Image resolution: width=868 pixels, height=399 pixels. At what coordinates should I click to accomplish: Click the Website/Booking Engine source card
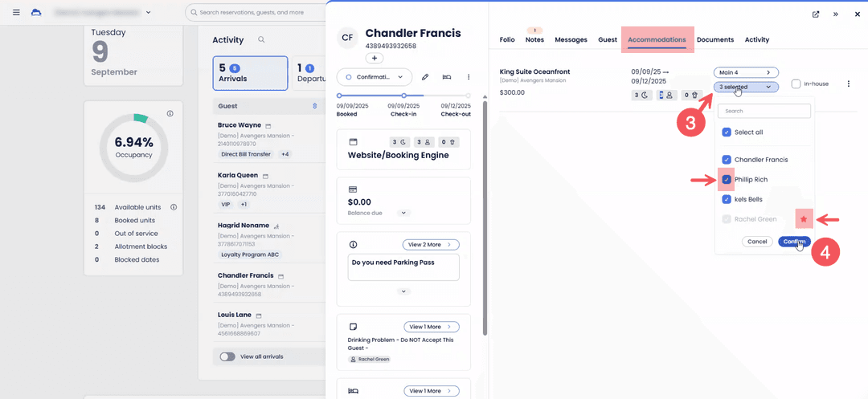point(403,149)
